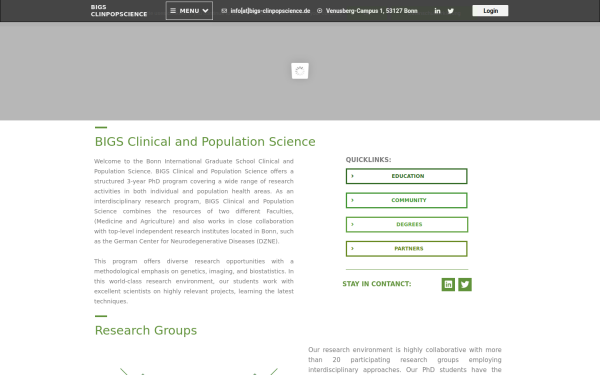Viewport: 600px width, 375px height.
Task: Open the PARTNERS quicklink
Action: [406, 248]
